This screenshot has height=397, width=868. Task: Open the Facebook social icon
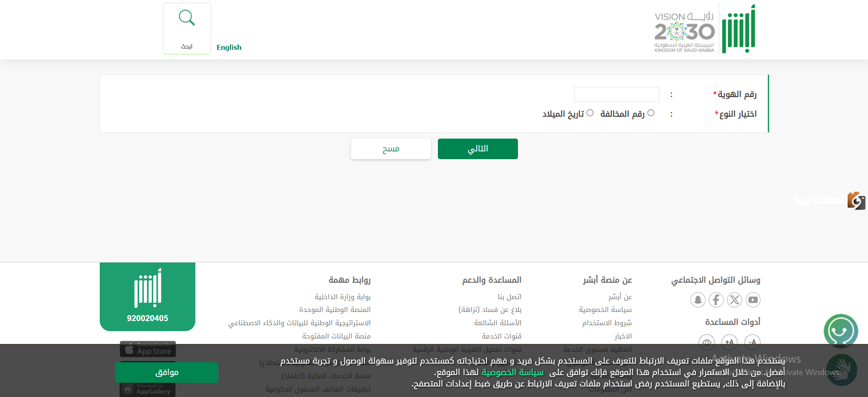click(716, 300)
